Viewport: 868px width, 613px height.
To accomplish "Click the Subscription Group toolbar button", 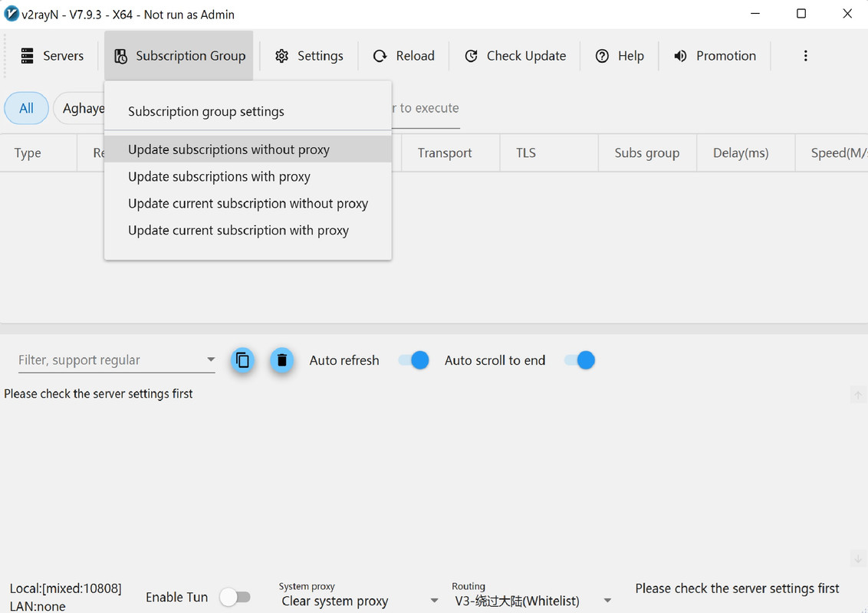I will (179, 56).
